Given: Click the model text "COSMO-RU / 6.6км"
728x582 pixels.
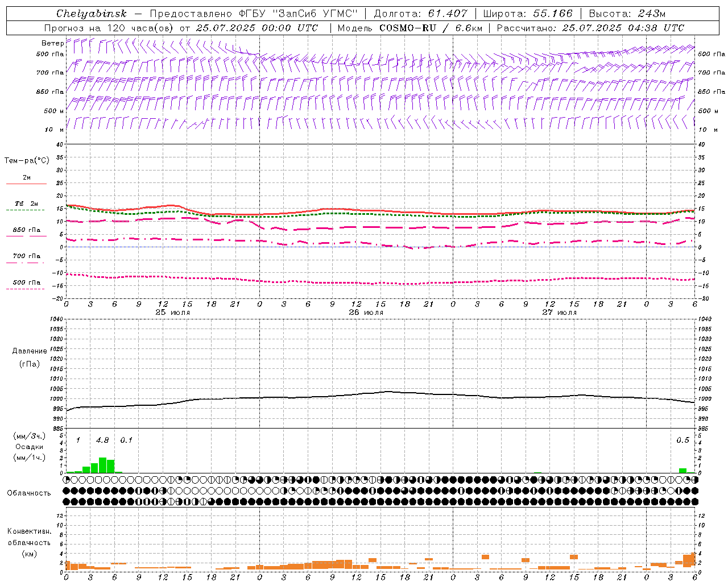Looking at the screenshot, I should point(431,28).
